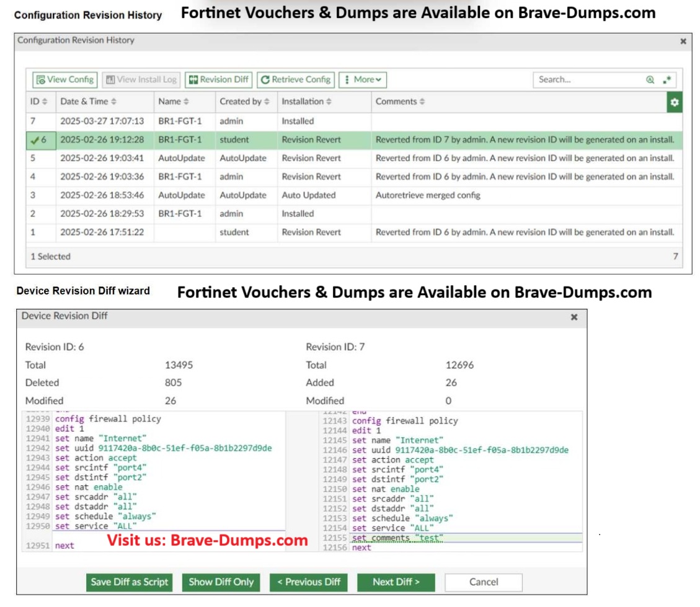
Task: Open the Revision Diff tool
Action: [218, 79]
